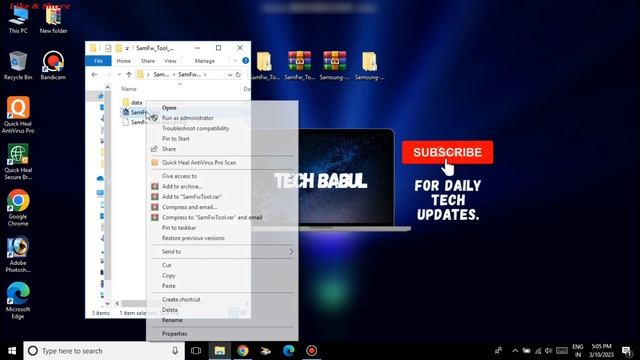Go up one folder level in Explorer
The image size is (640, 360).
click(x=129, y=75)
